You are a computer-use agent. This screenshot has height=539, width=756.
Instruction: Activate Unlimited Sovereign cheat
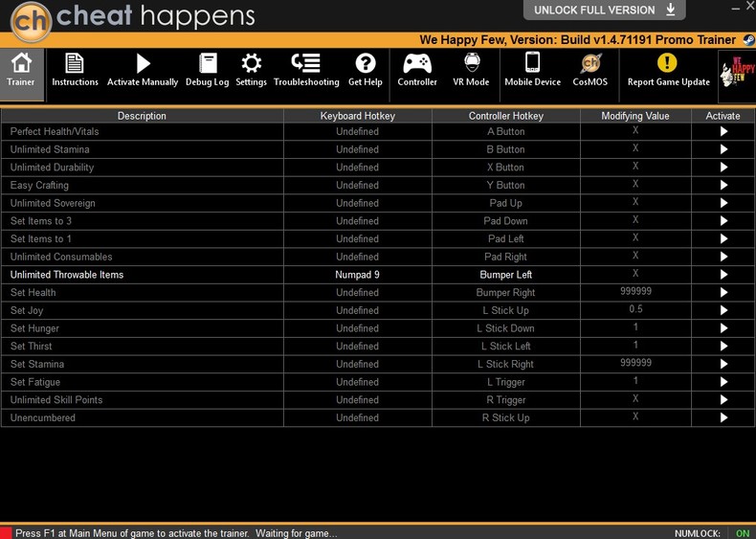pyautogui.click(x=723, y=203)
